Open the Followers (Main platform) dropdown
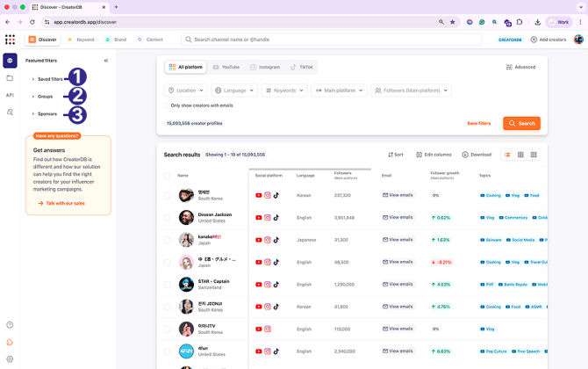588x369 pixels. coord(411,90)
